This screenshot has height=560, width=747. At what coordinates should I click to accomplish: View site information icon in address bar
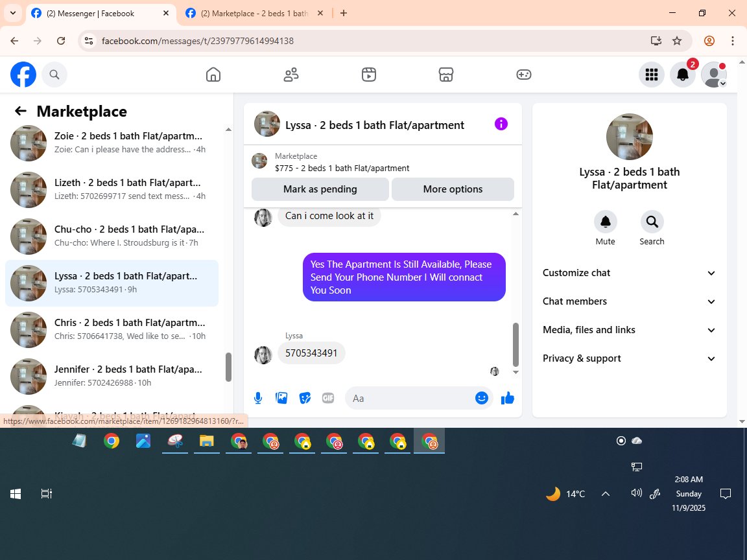pyautogui.click(x=89, y=41)
